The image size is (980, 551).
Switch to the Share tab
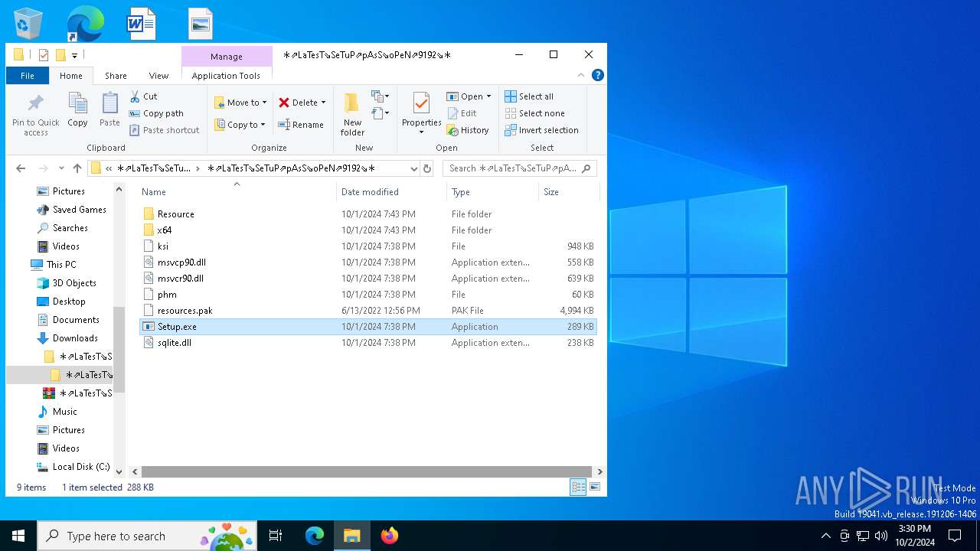click(x=116, y=76)
